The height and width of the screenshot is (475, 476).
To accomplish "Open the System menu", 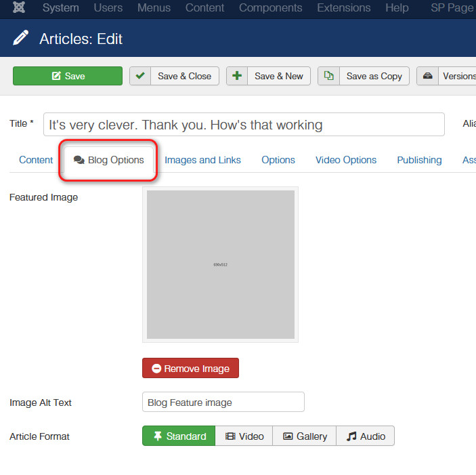I will [x=61, y=7].
